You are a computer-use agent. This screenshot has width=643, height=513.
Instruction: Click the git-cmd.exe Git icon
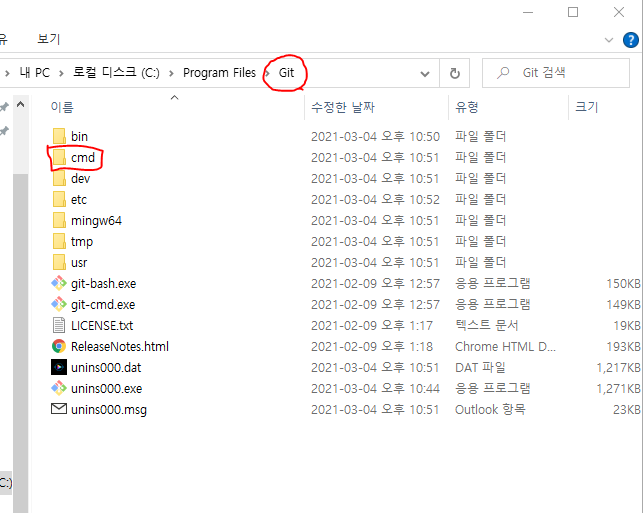(59, 304)
